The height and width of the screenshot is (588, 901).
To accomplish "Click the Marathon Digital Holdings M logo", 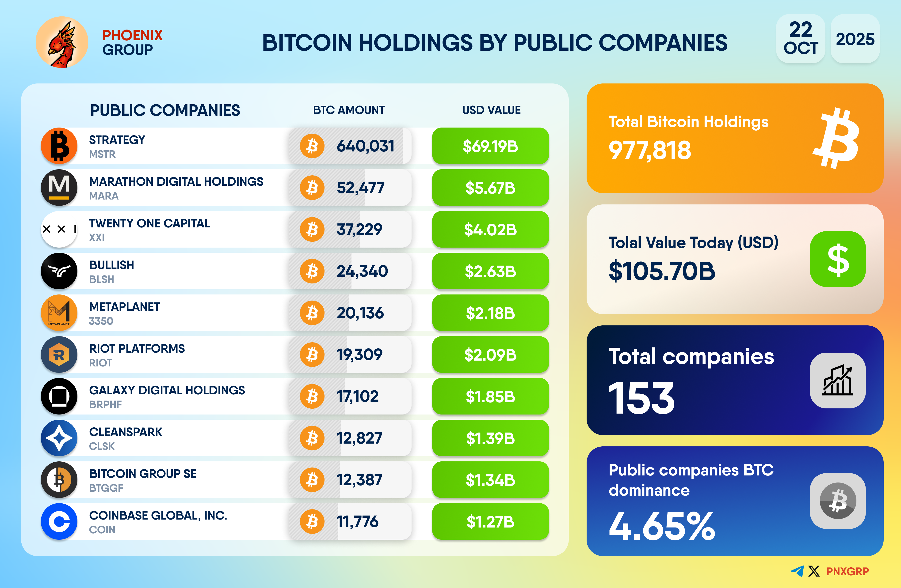I will [x=59, y=188].
